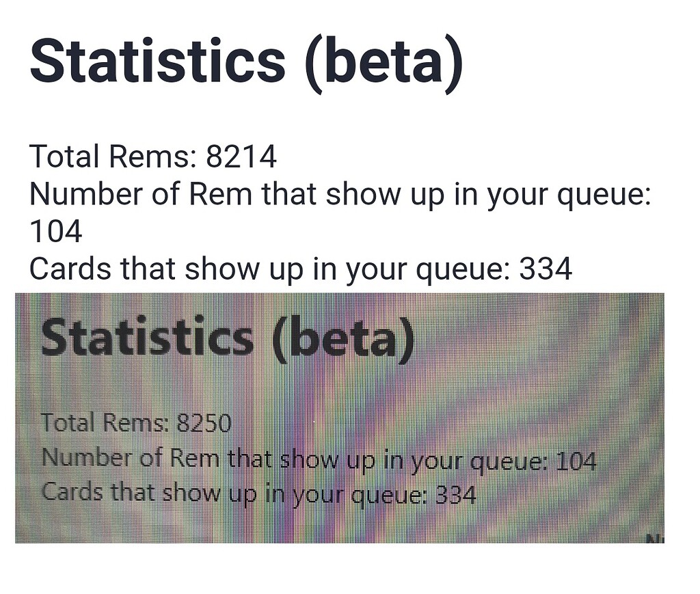Open the embedded moiré screen photo

[340, 418]
